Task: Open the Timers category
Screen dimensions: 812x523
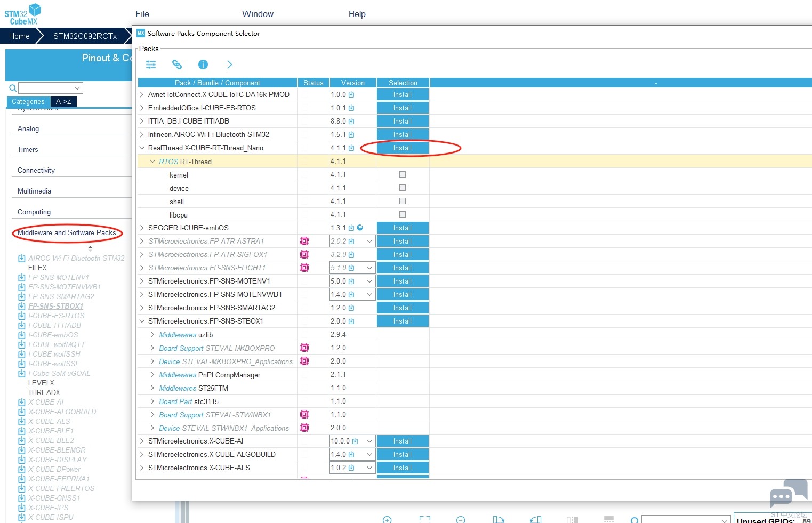Action: [28, 150]
